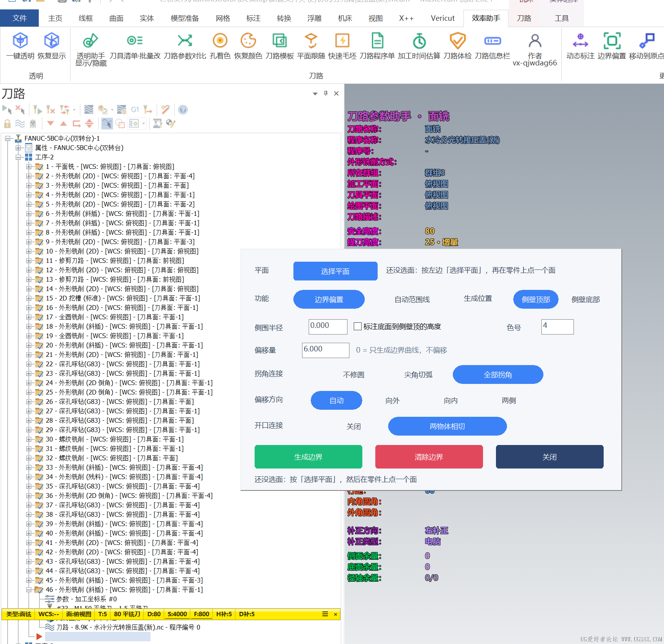664x644 pixels.
Task: Open the 刀路 panel dropdown arrow
Action: tap(315, 94)
